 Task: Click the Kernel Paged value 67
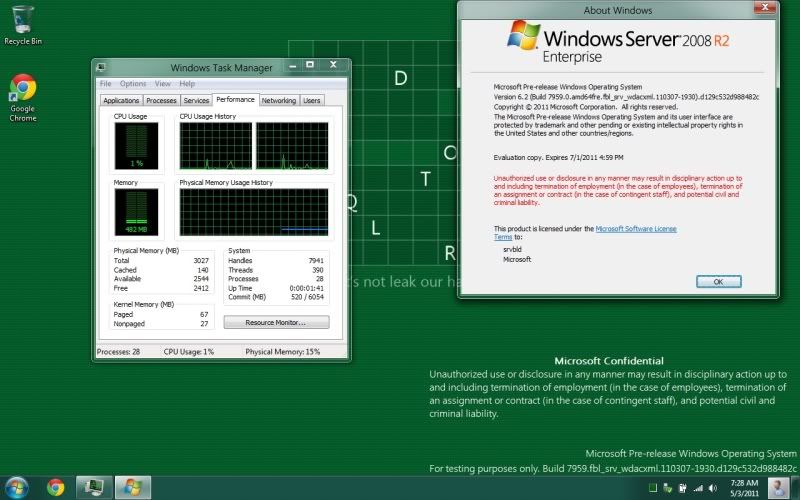pos(204,315)
